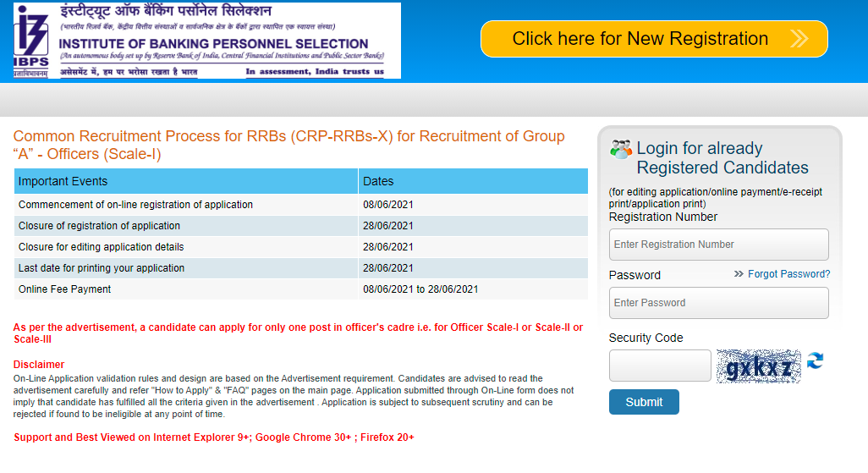The height and width of the screenshot is (473, 868).
Task: Click the refresh captcha icon
Action: [x=815, y=361]
